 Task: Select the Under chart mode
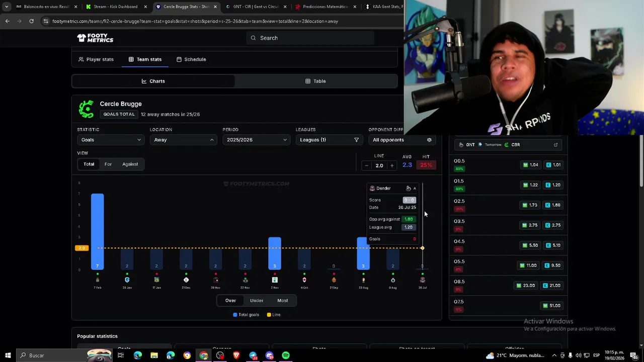pyautogui.click(x=257, y=301)
